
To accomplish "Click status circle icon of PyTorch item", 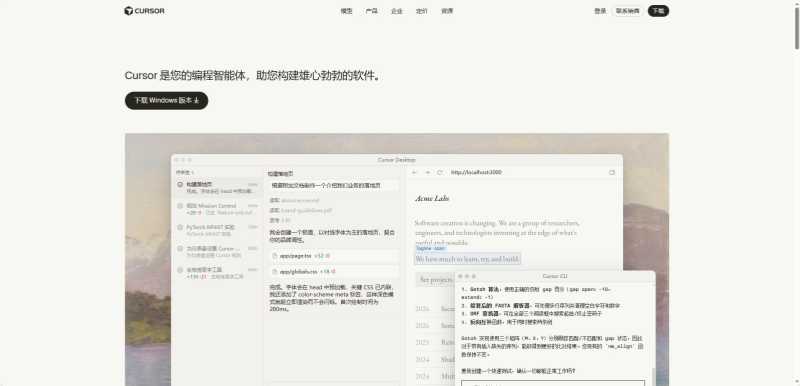I will coord(180,227).
